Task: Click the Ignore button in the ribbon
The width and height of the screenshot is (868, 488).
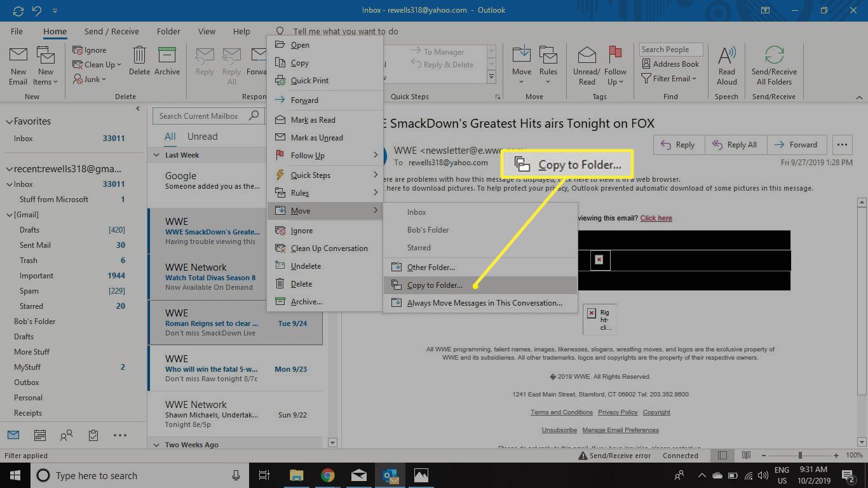Action: [90, 50]
